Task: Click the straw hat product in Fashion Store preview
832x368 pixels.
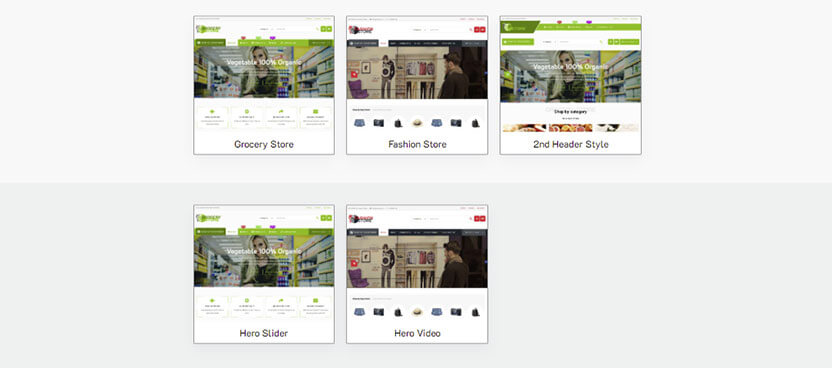Action: pos(417,122)
